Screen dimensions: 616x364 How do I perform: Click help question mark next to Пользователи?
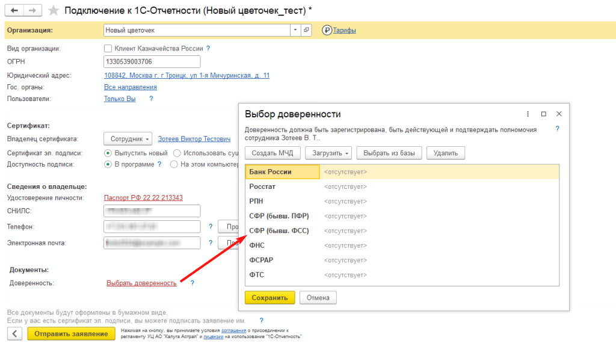coord(151,99)
